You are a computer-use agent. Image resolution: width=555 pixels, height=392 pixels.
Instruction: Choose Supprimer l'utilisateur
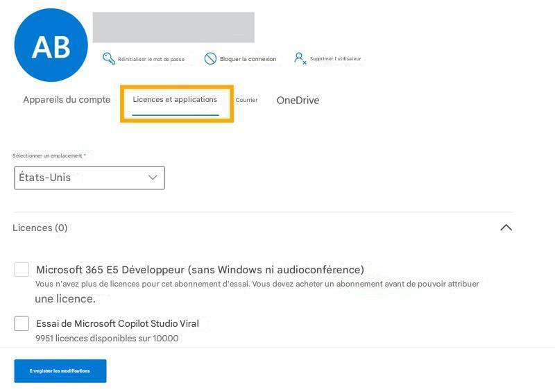(335, 59)
